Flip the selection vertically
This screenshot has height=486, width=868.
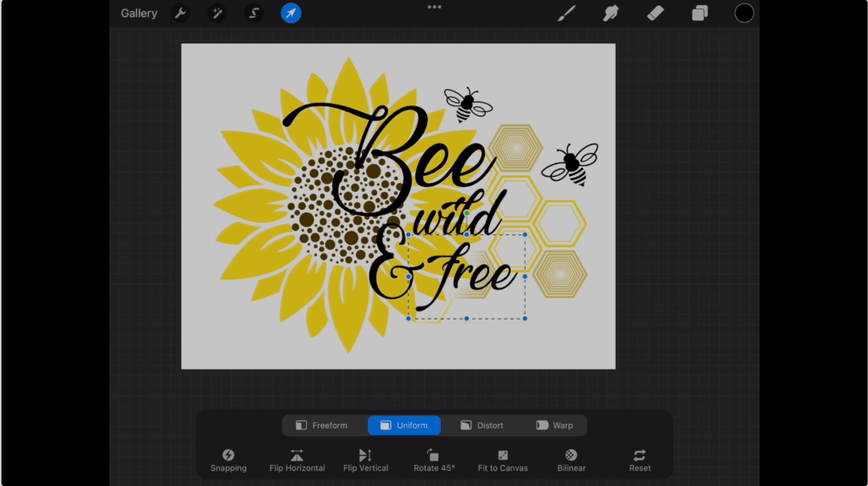click(365, 461)
